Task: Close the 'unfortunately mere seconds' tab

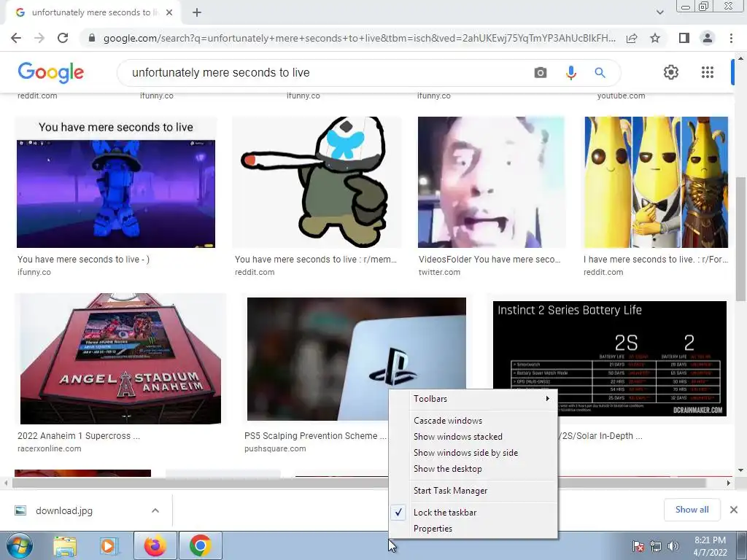Action: point(169,12)
